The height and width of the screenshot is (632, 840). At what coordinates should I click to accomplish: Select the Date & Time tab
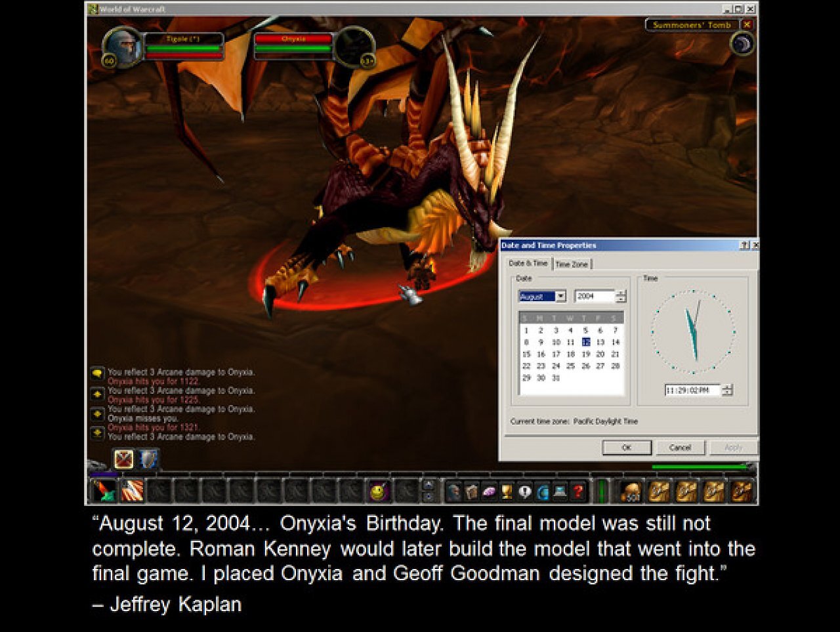[528, 263]
